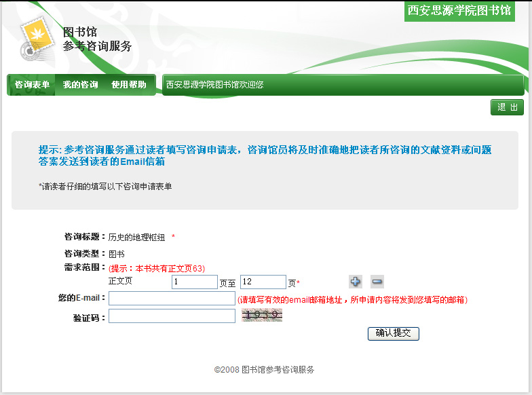Click the 验证码 input box
Image resolution: width=532 pixels, height=395 pixels.
172,316
